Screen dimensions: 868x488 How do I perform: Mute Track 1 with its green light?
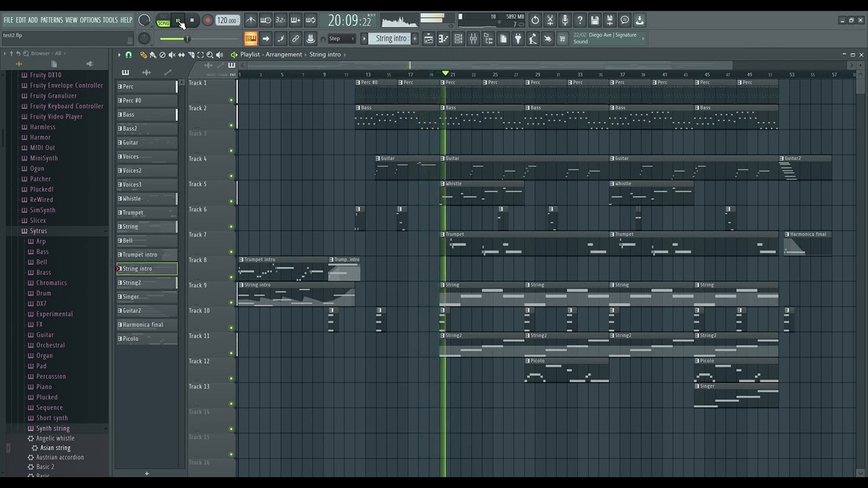231,100
